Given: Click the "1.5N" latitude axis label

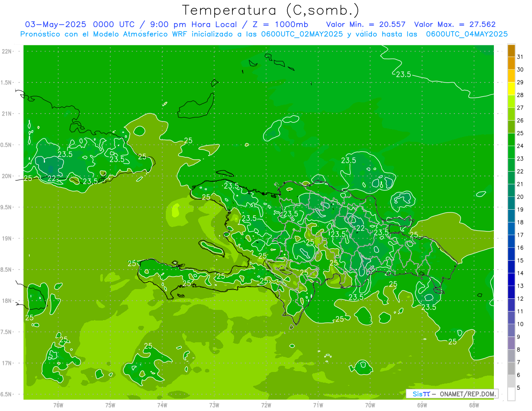Looking at the screenshot, I should pos(7,82).
